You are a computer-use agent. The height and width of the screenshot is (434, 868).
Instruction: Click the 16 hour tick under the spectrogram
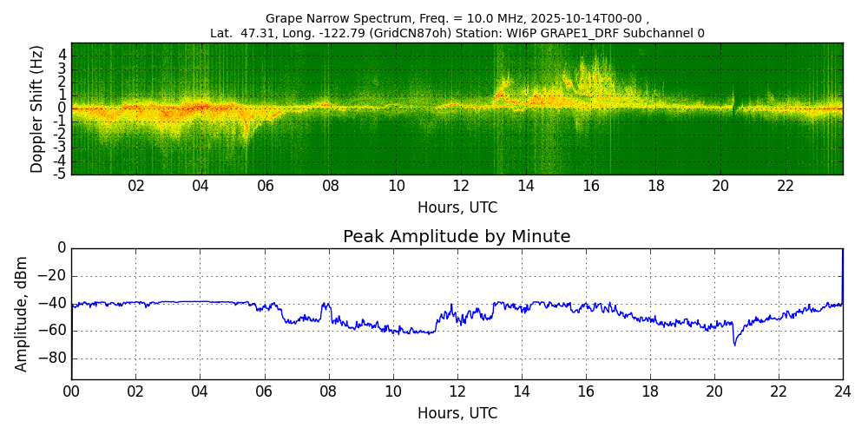(591, 186)
